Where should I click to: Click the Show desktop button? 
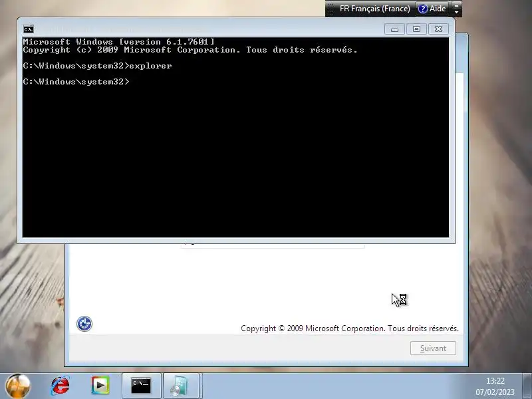(527, 386)
